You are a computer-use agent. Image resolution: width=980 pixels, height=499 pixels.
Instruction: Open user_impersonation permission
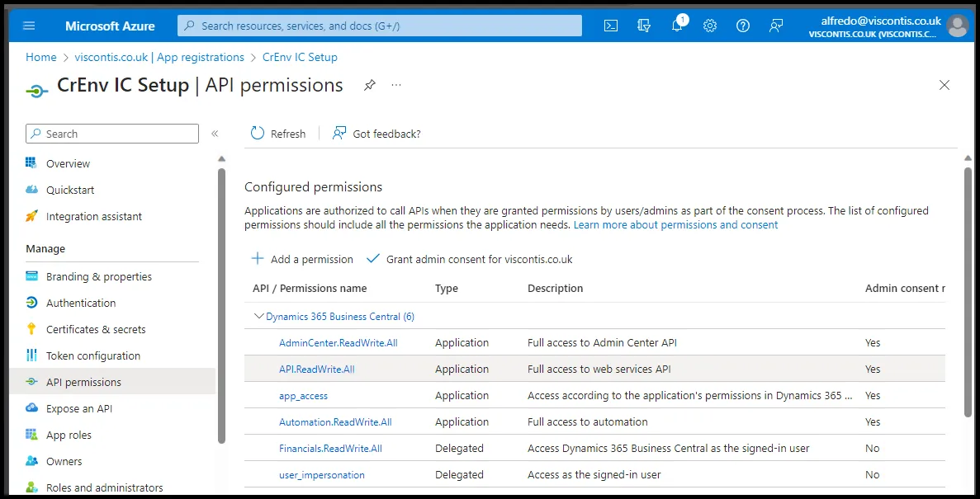pyautogui.click(x=322, y=474)
